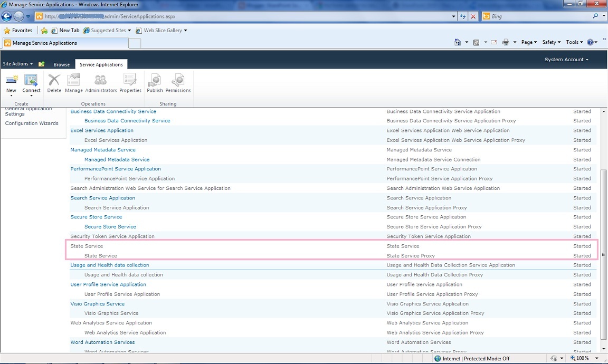Open Word Automation Services link
The height and width of the screenshot is (364, 608).
103,342
